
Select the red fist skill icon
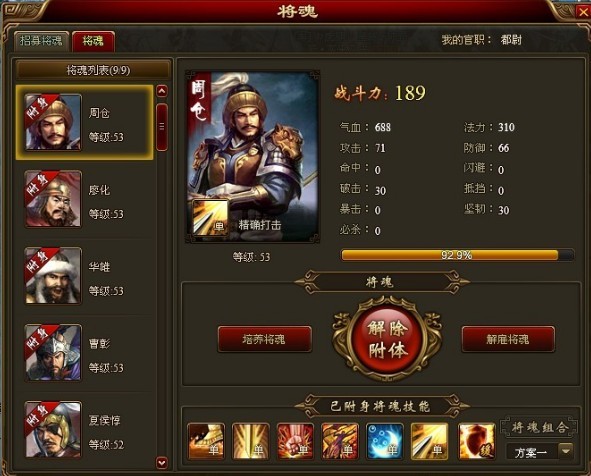click(295, 441)
